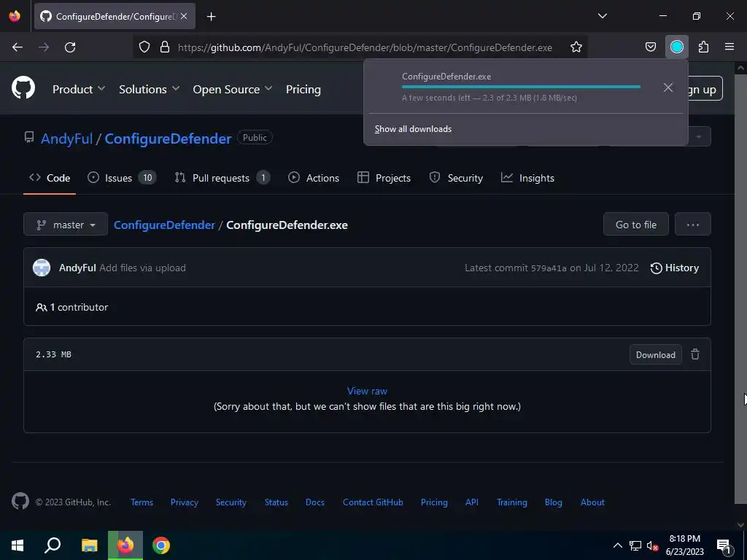Open the three-dots file options menu
The image size is (747, 560).
tap(693, 225)
